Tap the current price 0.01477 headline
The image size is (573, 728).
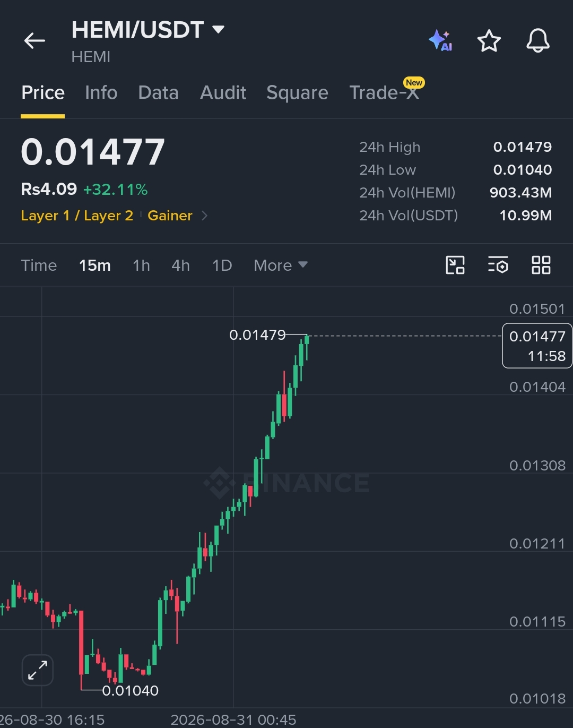pyautogui.click(x=93, y=152)
